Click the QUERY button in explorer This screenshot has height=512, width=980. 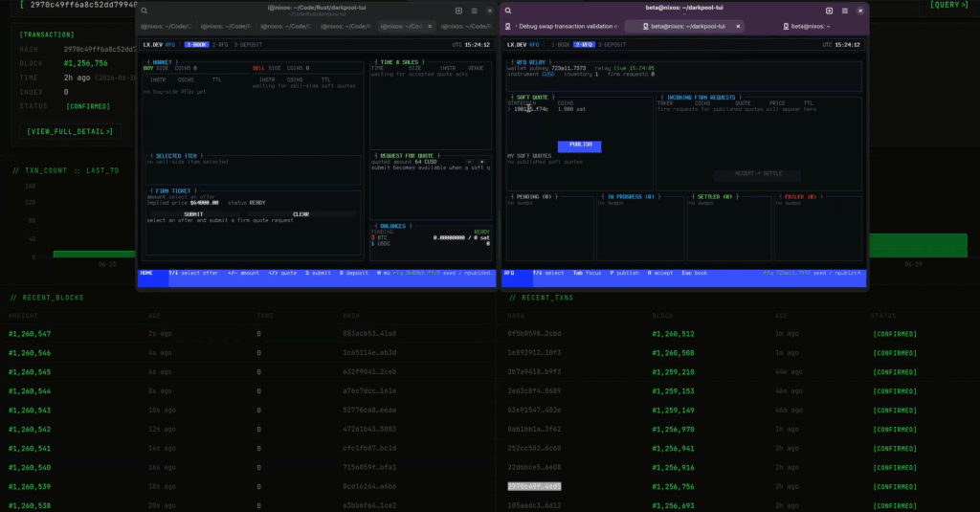[948, 5]
